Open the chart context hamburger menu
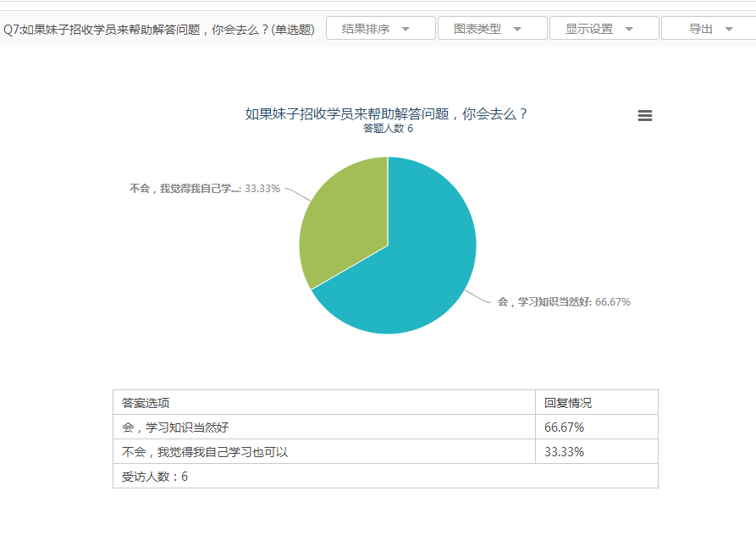 [644, 116]
